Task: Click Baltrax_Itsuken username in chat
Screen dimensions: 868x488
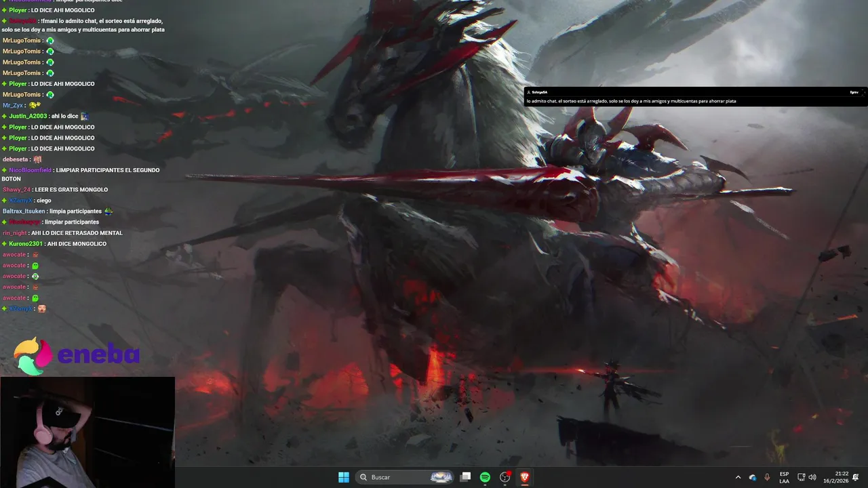Action: pyautogui.click(x=24, y=211)
